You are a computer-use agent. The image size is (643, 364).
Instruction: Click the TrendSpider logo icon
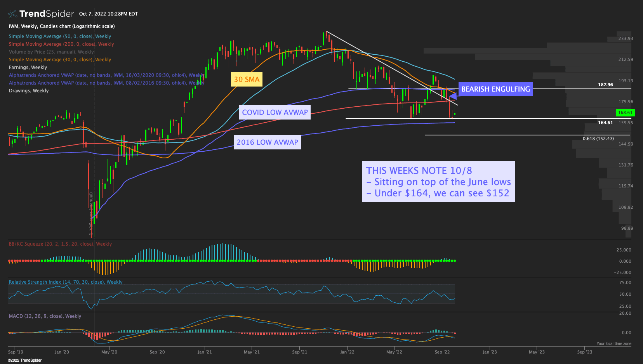(x=12, y=14)
